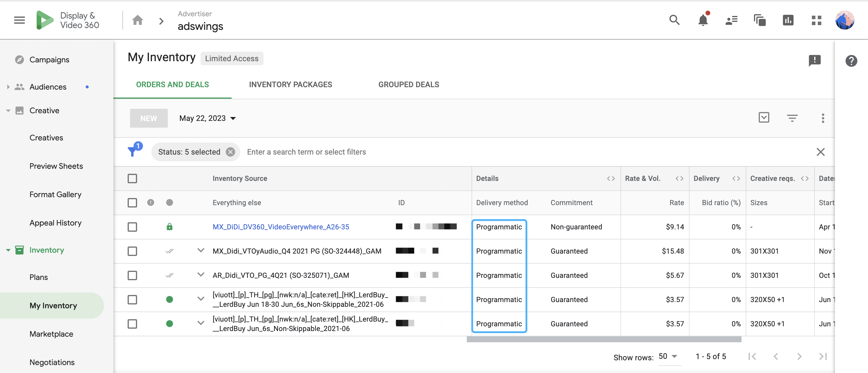Click the double-check status icon for AR_Didi_VTO row
This screenshot has width=868, height=373.
[x=170, y=275]
